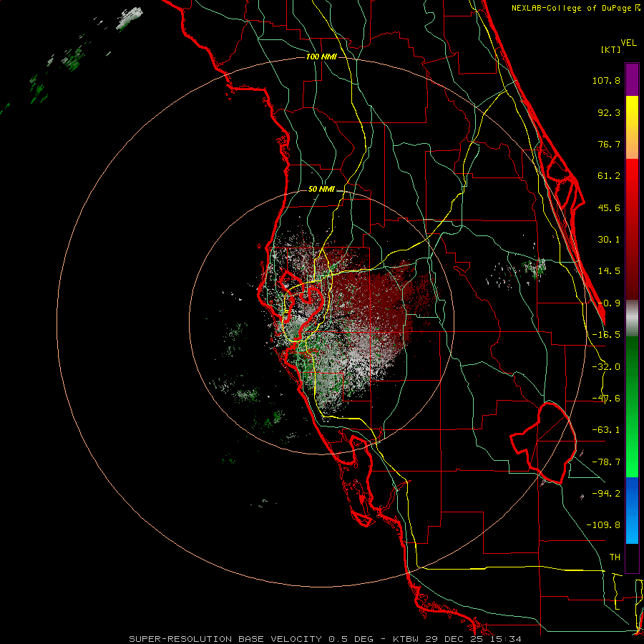Viewport: 644px width, 644px height.
Task: Click the TH label on the legend
Action: tap(615, 557)
